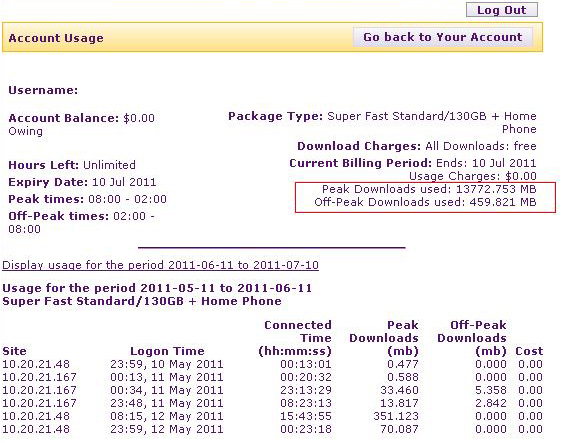The image size is (561, 443).
Task: Go back to Your Account
Action: click(x=443, y=37)
